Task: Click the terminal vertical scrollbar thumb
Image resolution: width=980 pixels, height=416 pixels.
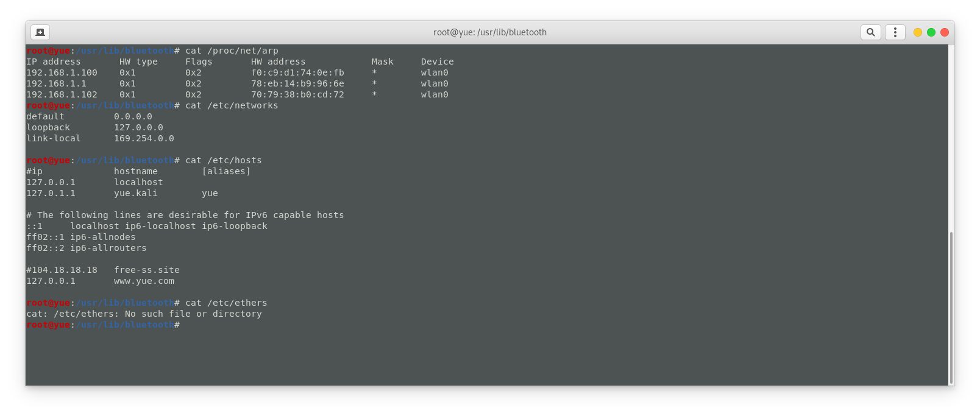Action: pos(951,308)
